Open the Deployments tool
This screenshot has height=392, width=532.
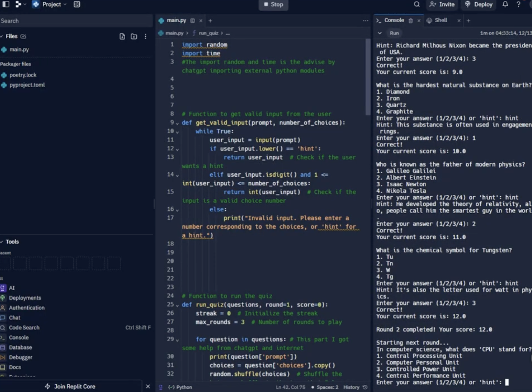[25, 298]
